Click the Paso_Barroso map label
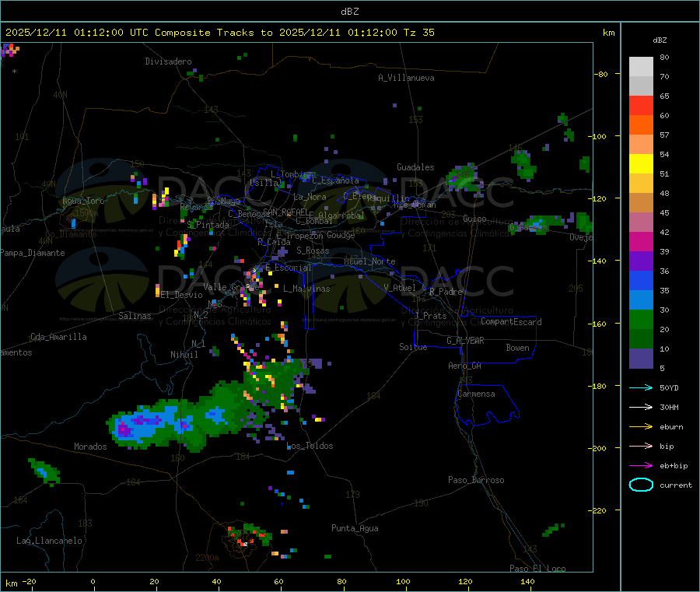Viewport: 700px width, 592px height. (x=476, y=480)
